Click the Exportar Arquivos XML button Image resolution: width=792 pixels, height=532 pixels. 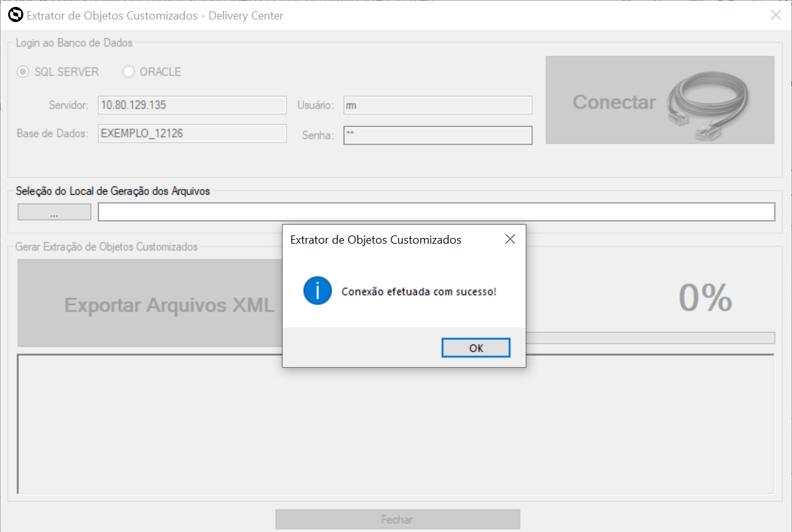(x=150, y=303)
